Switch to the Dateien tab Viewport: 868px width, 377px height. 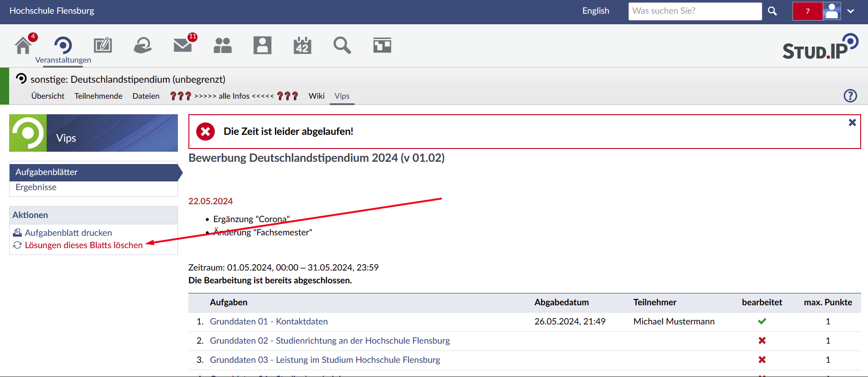tap(146, 96)
